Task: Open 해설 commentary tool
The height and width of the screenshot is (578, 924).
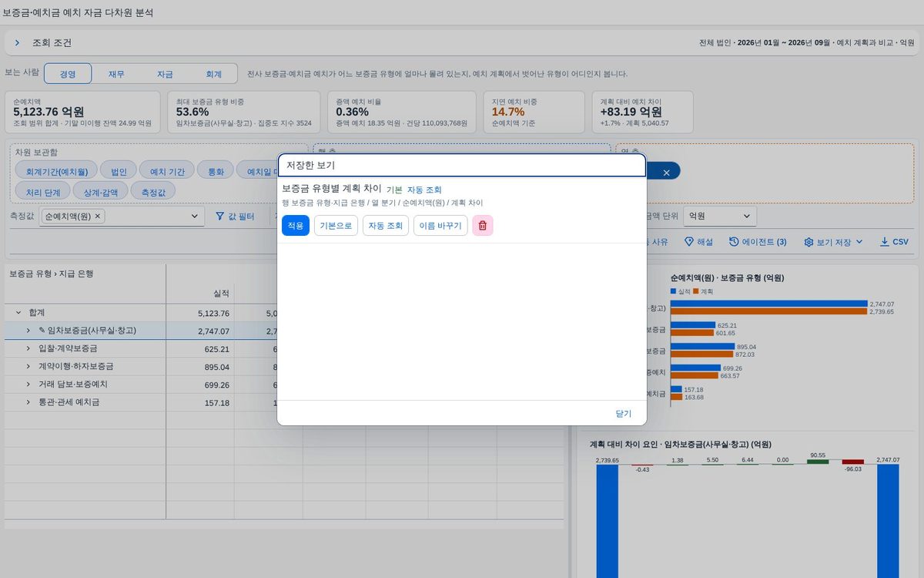Action: 698,242
